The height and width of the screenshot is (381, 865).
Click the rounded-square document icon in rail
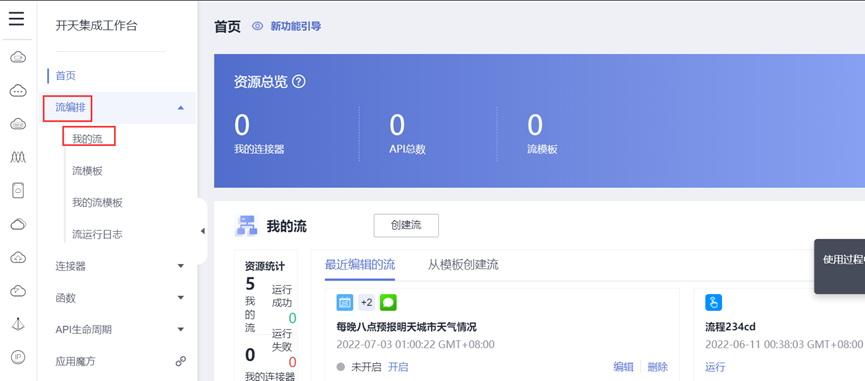pos(18,191)
